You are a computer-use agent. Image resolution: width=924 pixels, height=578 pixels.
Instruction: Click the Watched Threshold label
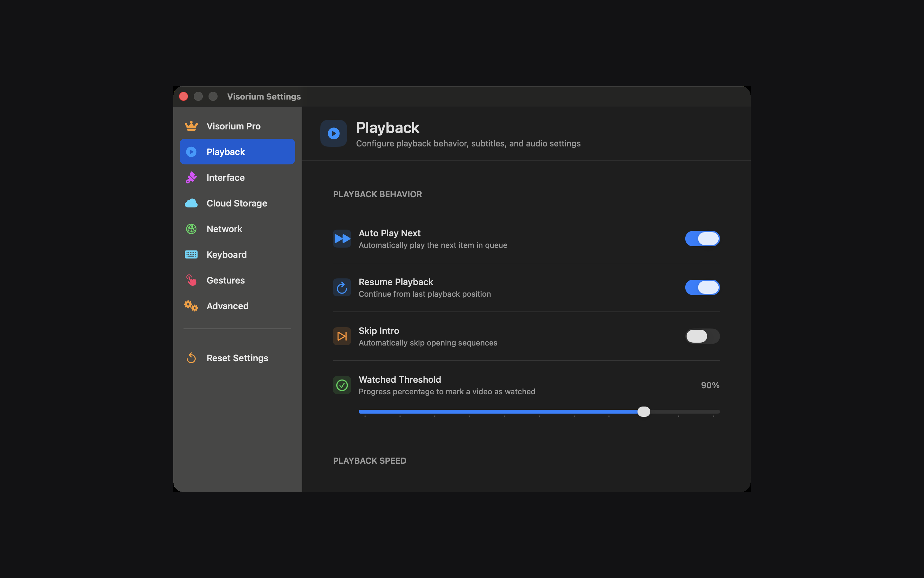tap(400, 380)
